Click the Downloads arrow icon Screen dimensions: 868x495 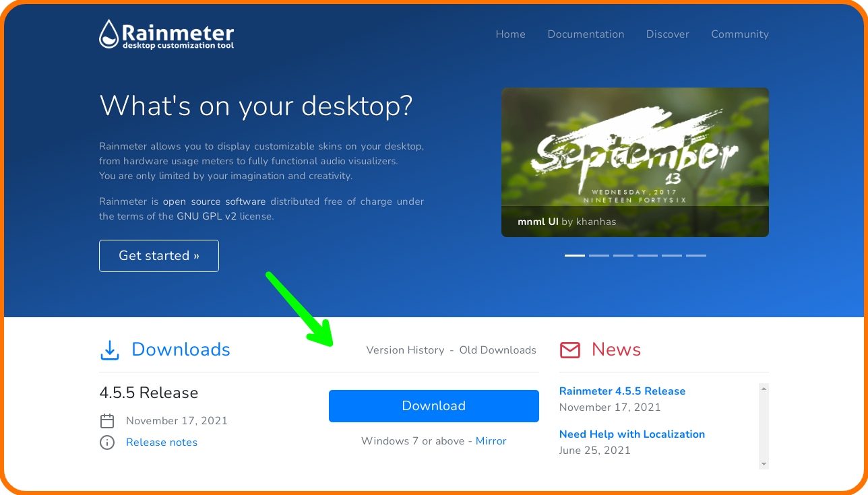click(109, 350)
